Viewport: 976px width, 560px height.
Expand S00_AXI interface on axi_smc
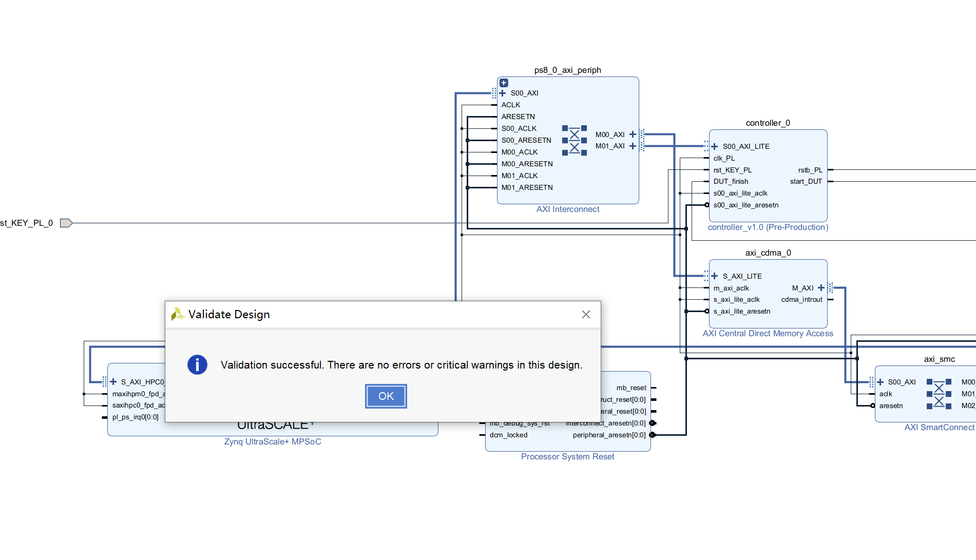(x=880, y=382)
